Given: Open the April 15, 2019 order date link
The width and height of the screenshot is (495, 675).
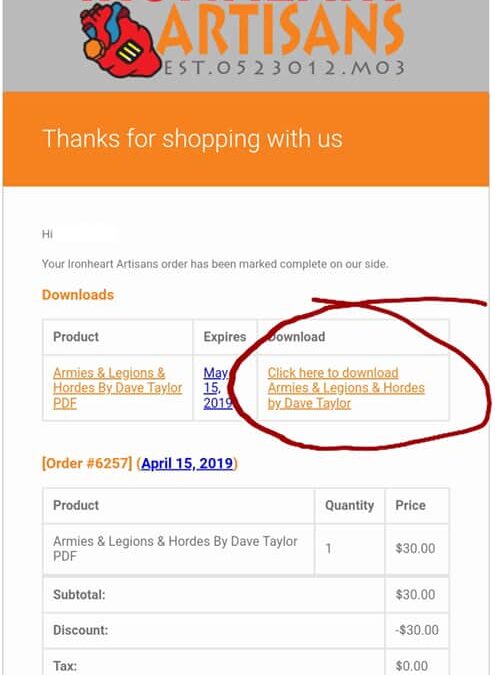Looking at the screenshot, I should click(187, 463).
